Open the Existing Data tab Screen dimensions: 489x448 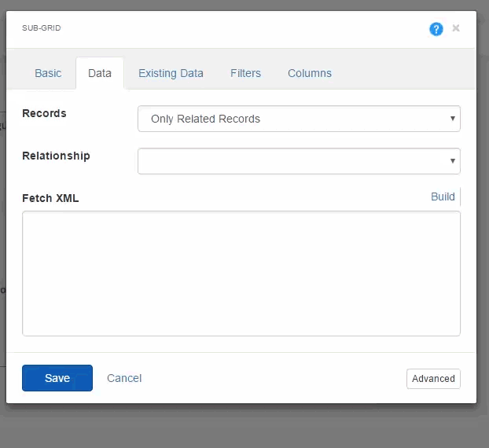(171, 73)
